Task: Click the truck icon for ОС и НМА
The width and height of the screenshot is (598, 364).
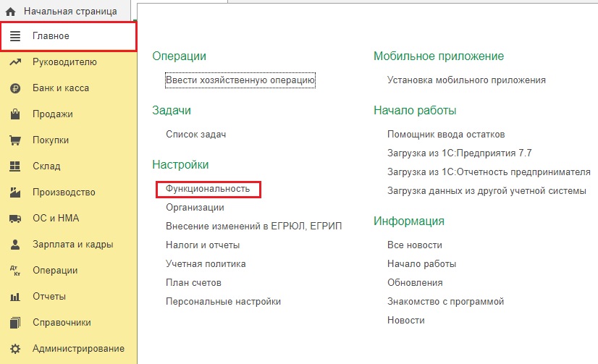Action: pos(14,219)
